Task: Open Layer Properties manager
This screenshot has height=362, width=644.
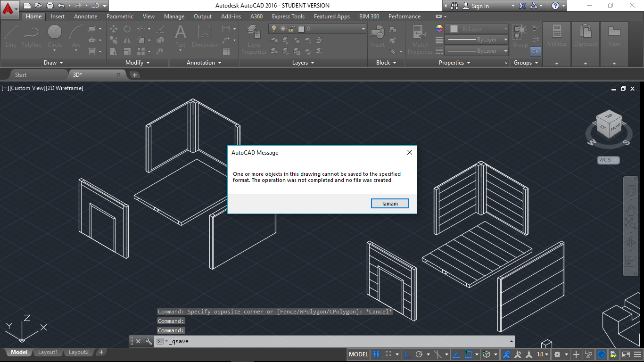Action: click(x=254, y=40)
